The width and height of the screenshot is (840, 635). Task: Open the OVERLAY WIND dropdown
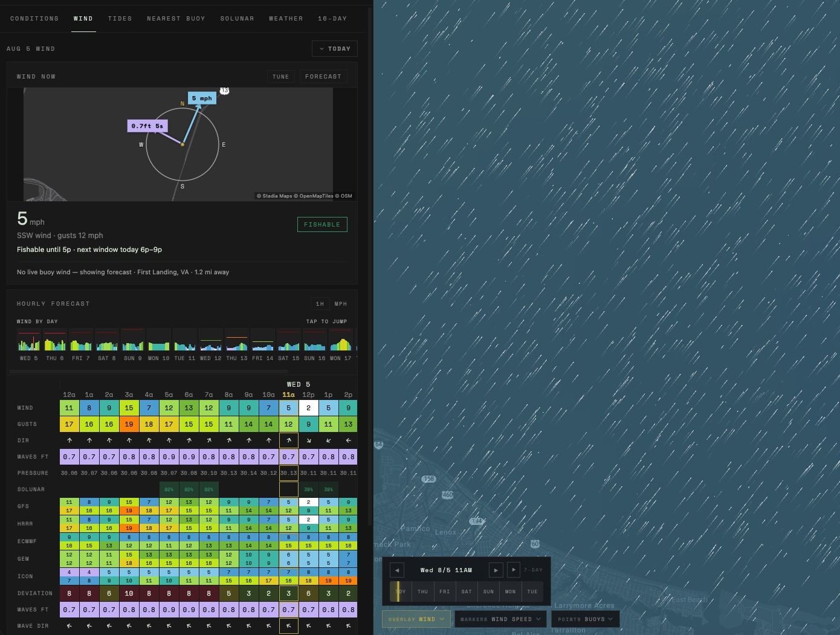coord(416,619)
